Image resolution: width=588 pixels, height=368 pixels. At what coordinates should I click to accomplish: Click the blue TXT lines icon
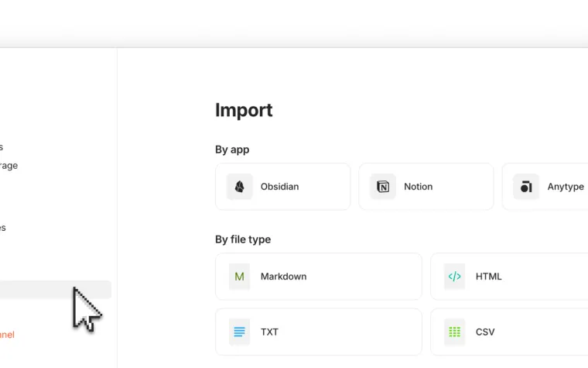(x=239, y=332)
